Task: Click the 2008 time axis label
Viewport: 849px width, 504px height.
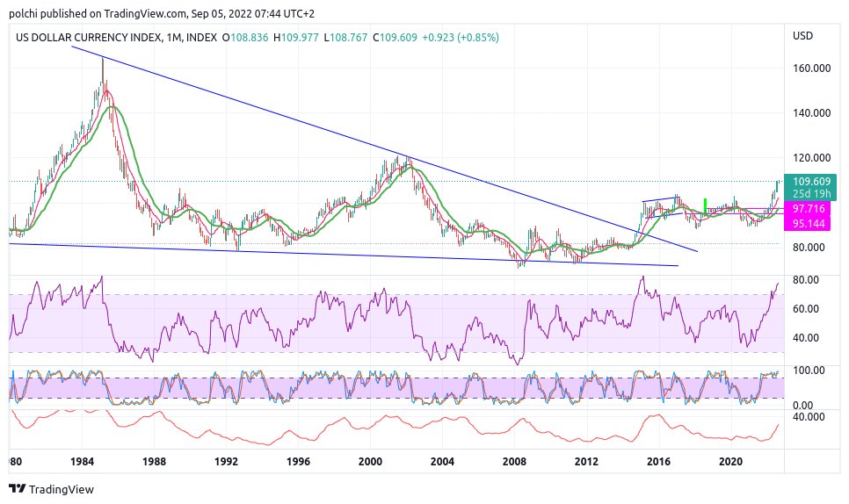Action: (514, 461)
